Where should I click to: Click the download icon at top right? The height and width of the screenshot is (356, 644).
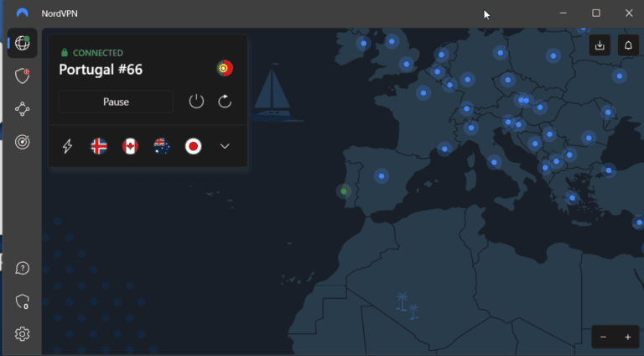click(600, 45)
